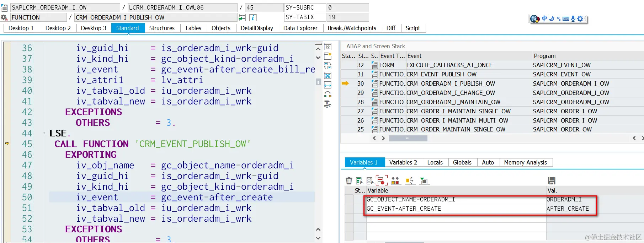Click the SY-SUBRC value field
Image resolution: width=644 pixels, height=243 pixels.
pos(348,7)
